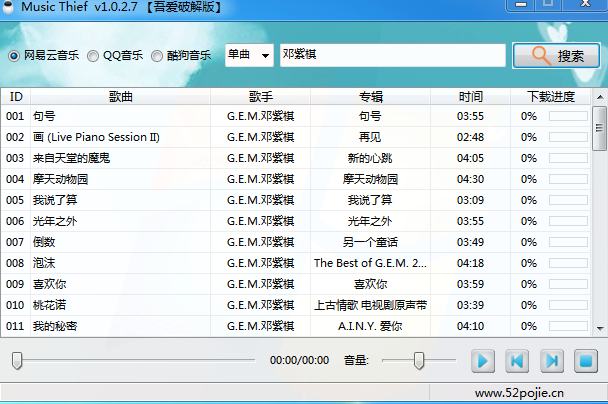Click the 搜索 search button

point(556,56)
